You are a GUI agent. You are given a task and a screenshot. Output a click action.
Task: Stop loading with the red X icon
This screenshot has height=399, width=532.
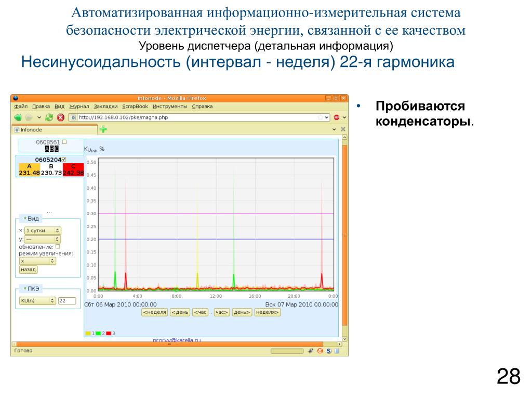pos(61,117)
